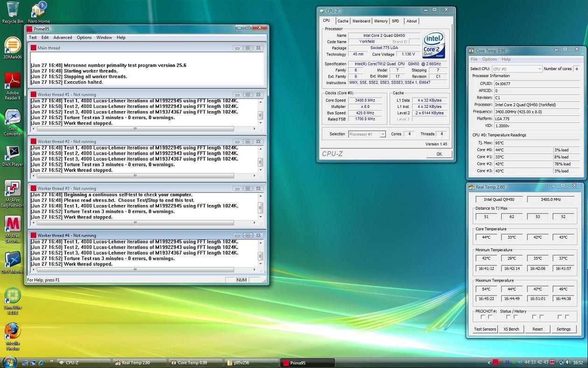The height and width of the screenshot is (368, 588).
Task: Open the 3DMark06 desktop shortcut
Action: click(13, 48)
